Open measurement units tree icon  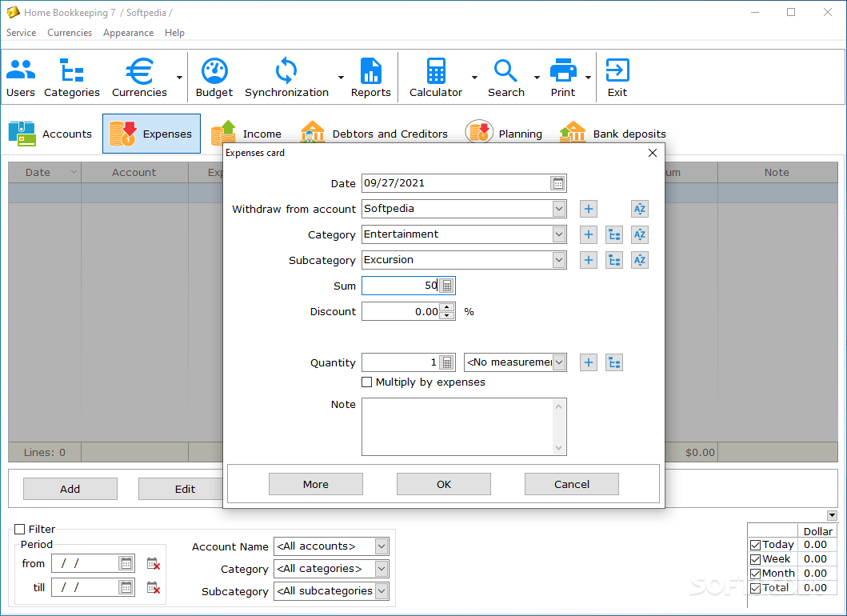[614, 362]
